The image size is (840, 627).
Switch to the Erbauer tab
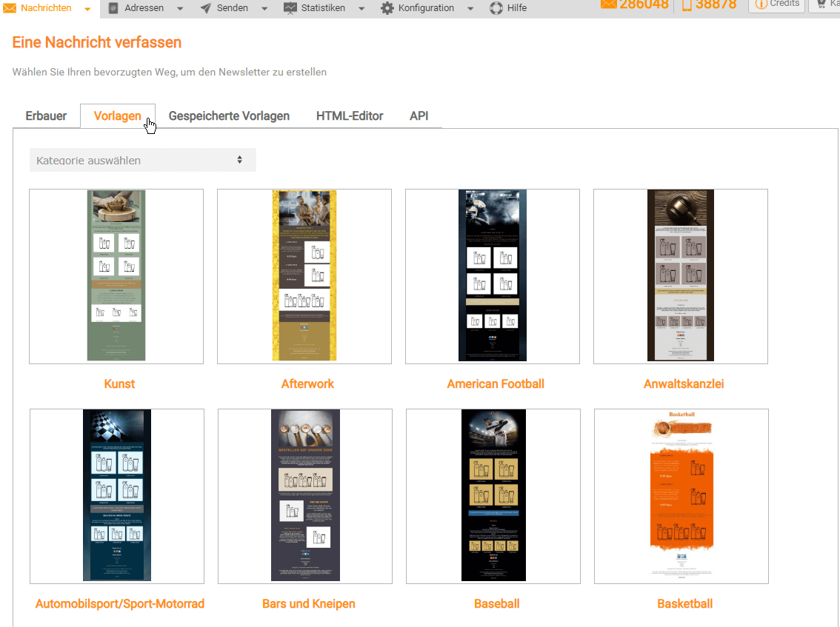(46, 116)
